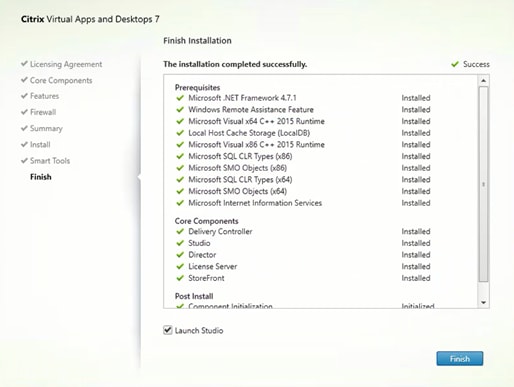Click the StoreFront component text
This screenshot has height=387, width=514.
(x=206, y=278)
